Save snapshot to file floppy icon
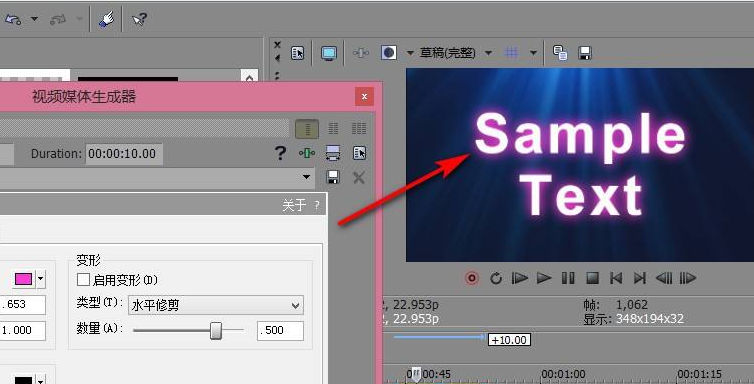This screenshot has height=384, width=754. point(585,53)
